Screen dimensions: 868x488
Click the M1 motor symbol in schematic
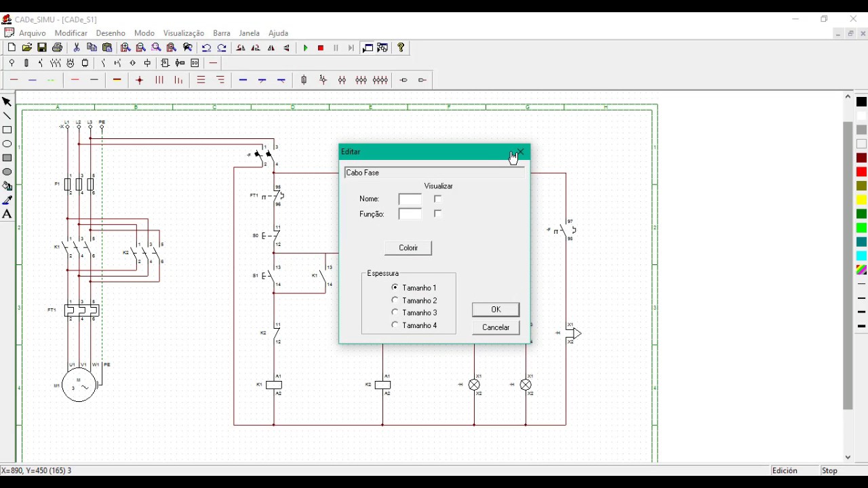pos(79,385)
